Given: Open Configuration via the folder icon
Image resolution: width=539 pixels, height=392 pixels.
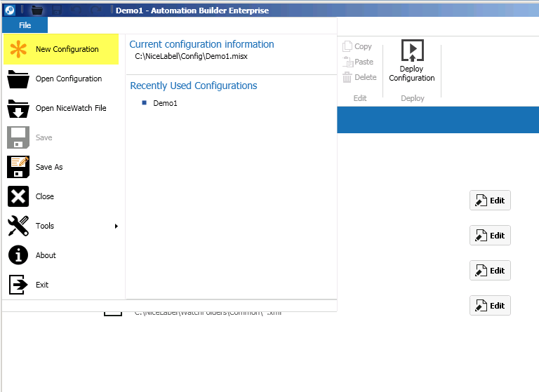Looking at the screenshot, I should (x=18, y=79).
